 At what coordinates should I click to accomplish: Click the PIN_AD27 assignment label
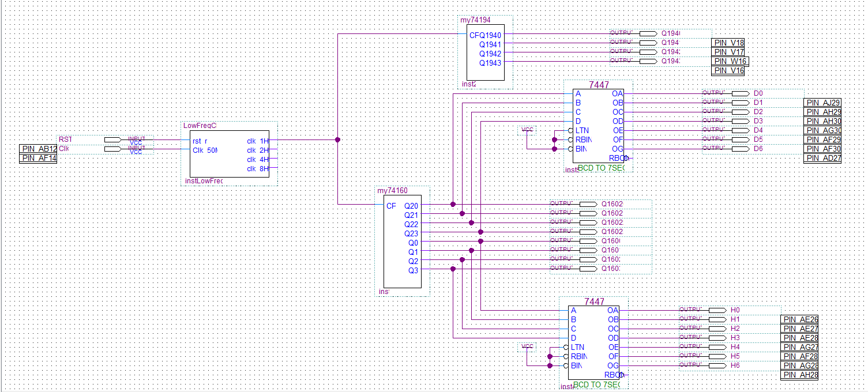(822, 159)
